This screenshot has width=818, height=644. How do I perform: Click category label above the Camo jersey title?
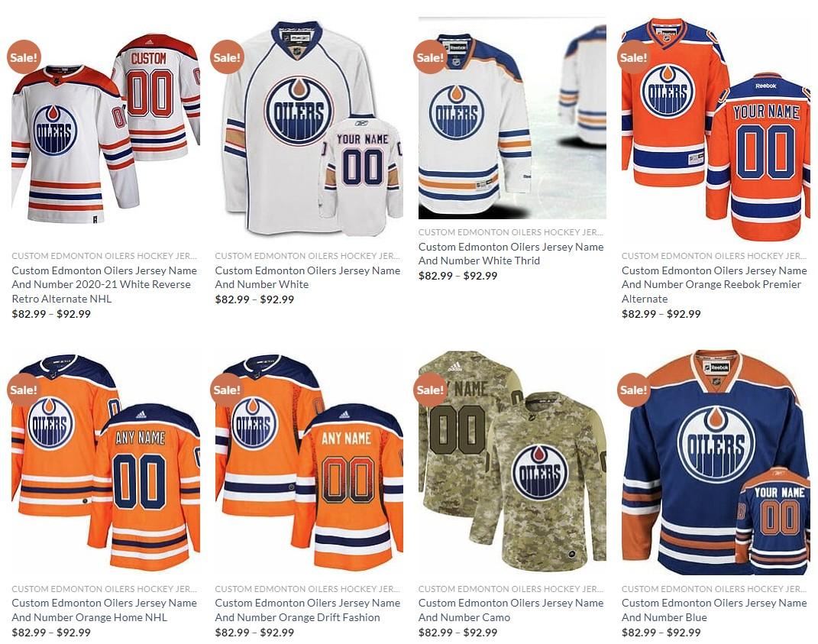tap(510, 589)
